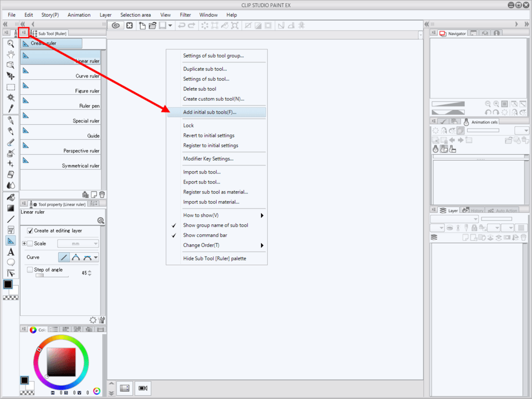The image size is (532, 399).
Task: Uncheck Create at editing layer
Action: (x=30, y=231)
